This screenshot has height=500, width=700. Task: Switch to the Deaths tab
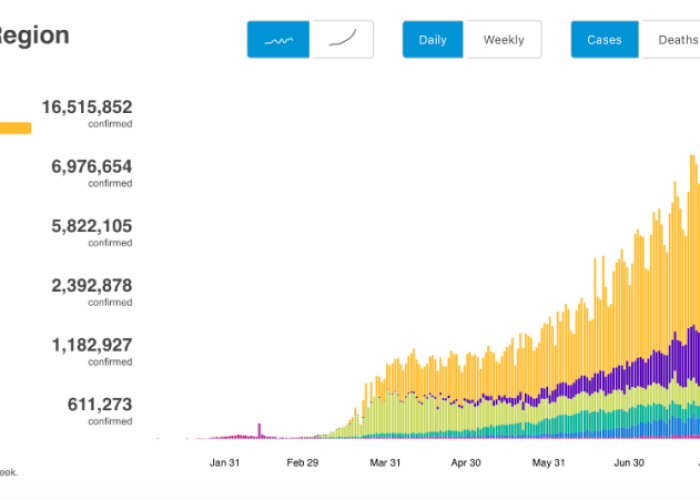674,39
